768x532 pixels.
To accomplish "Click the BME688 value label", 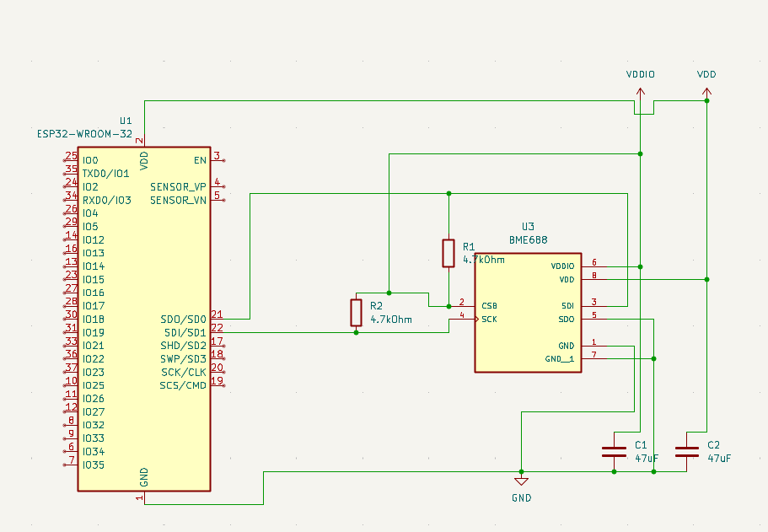I will coord(528,240).
